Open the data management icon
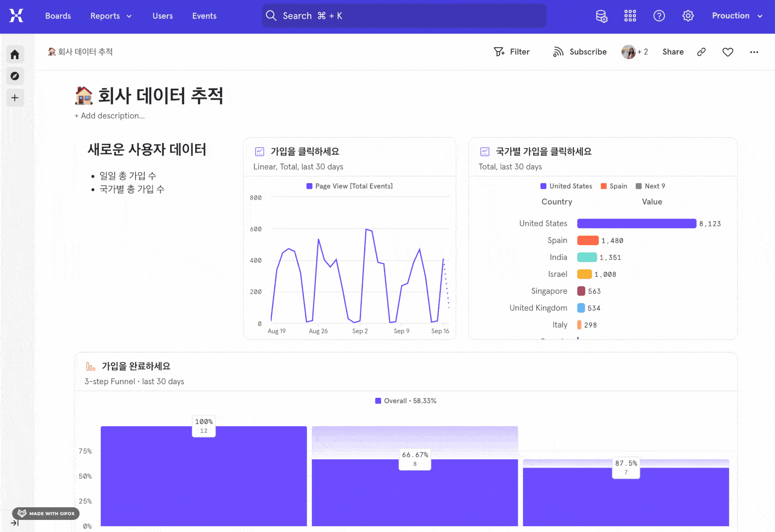 coord(601,16)
